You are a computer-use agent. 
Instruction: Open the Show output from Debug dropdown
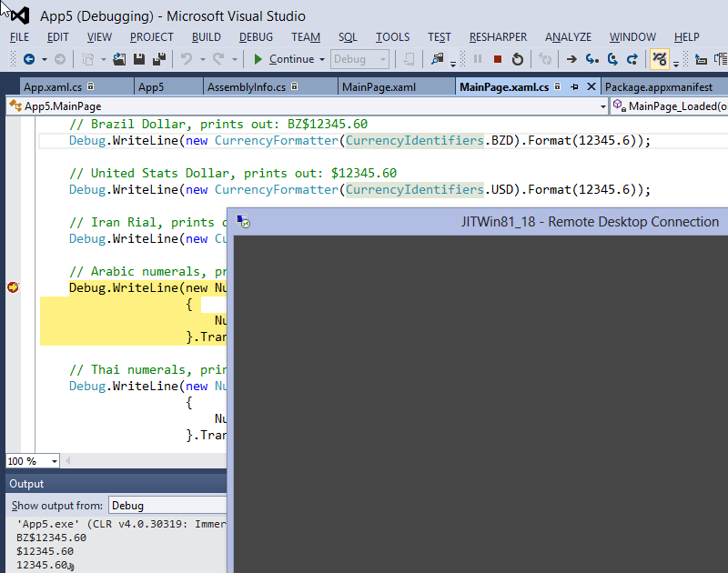point(167,506)
